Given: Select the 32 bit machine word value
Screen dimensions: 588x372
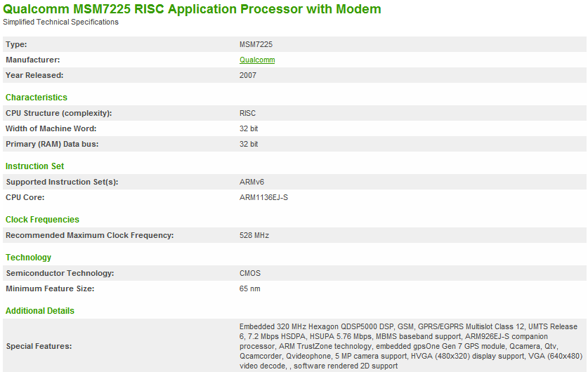Looking at the screenshot, I should click(x=249, y=128).
